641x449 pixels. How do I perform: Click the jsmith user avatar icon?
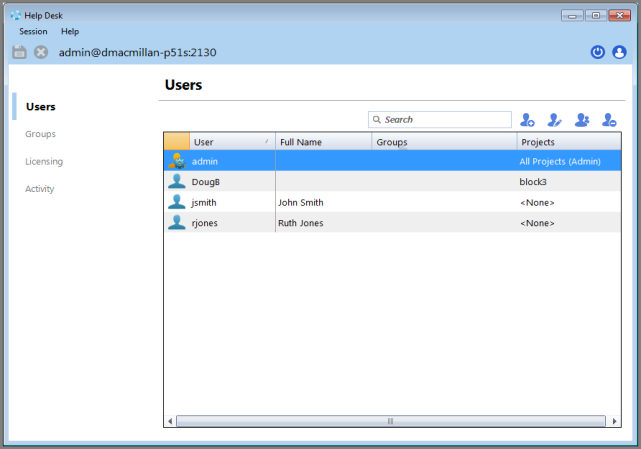[177, 202]
